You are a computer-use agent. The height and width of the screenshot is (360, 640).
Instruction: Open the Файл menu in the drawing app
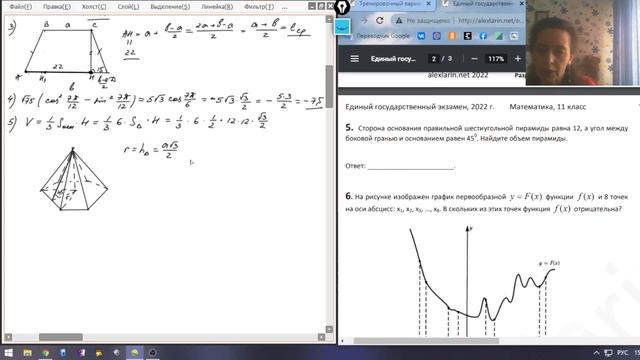(20, 7)
